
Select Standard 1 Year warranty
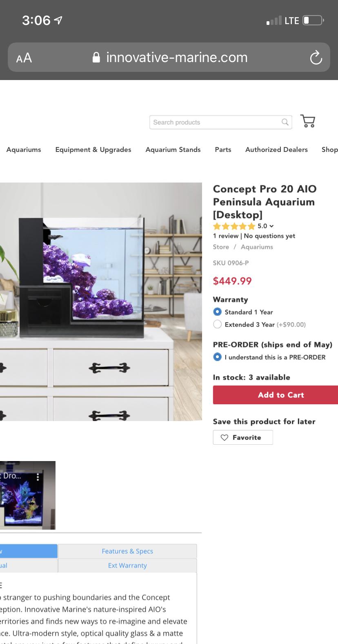[218, 312]
